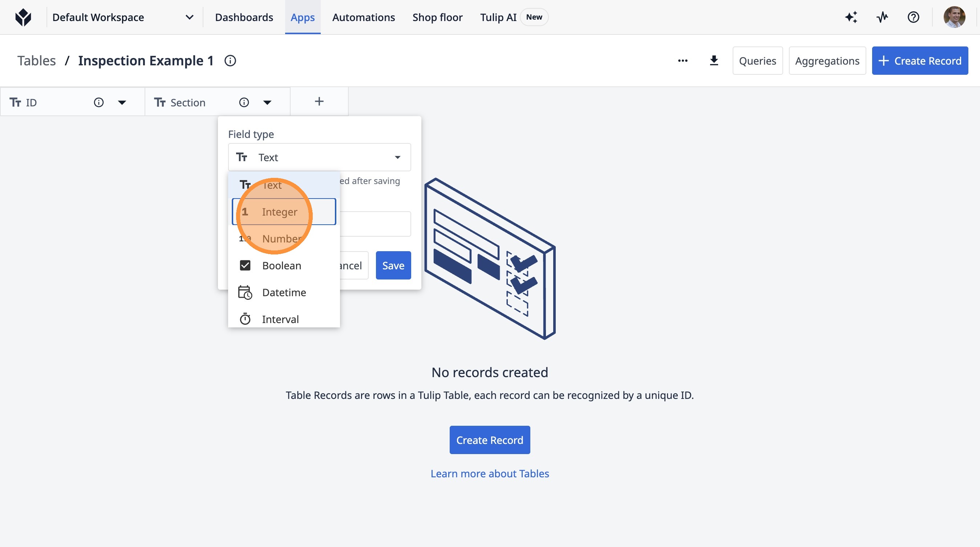Expand the Default Workspace selector
The height and width of the screenshot is (547, 980).
pos(189,17)
